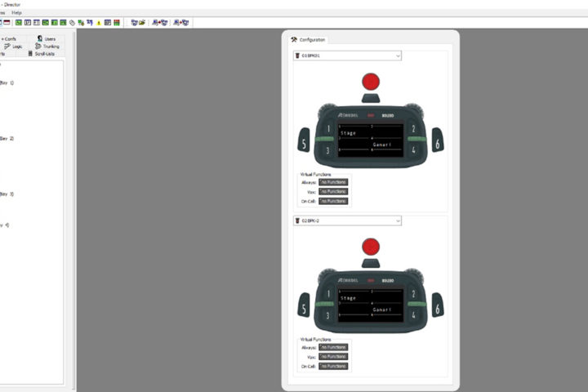
Task: Click the dark button below red on 01 BPK01
Action: click(x=371, y=98)
